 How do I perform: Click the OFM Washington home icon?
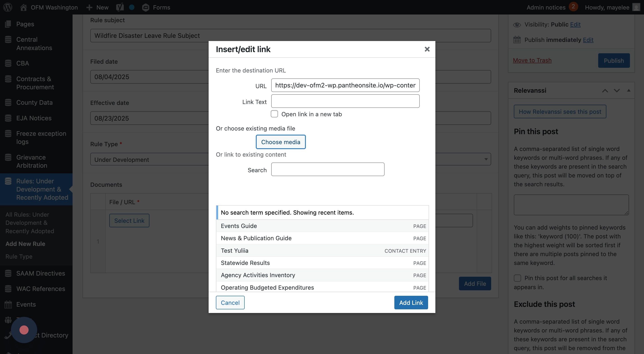point(24,7)
